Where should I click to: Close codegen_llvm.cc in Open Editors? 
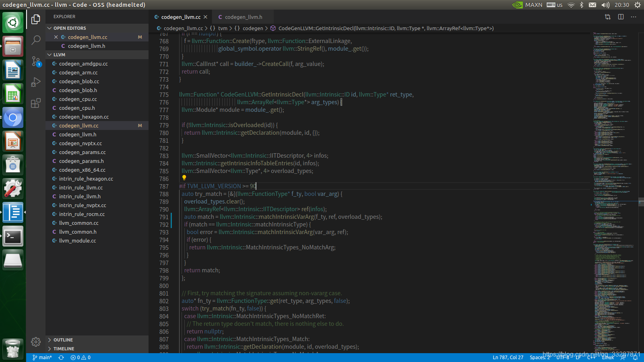[x=56, y=37]
